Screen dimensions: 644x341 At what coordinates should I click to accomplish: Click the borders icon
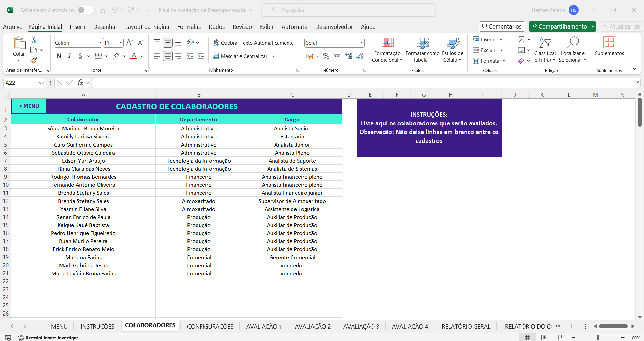[98, 56]
